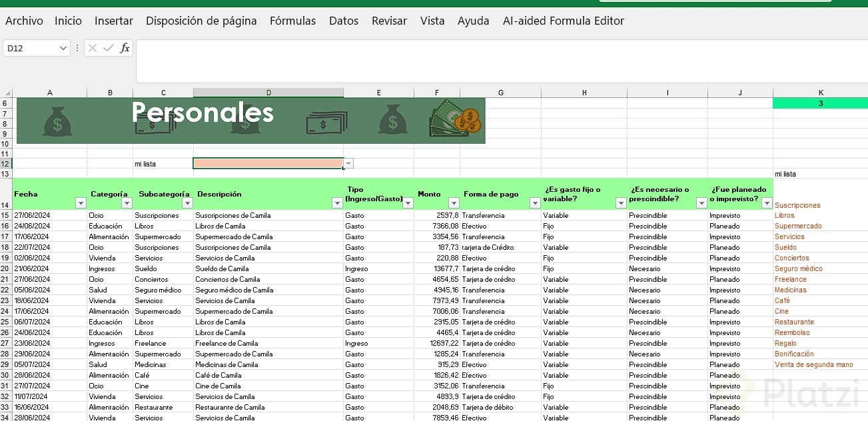Switch to the Datos ribbon tab
Screen dimensions: 868x421
tap(344, 21)
